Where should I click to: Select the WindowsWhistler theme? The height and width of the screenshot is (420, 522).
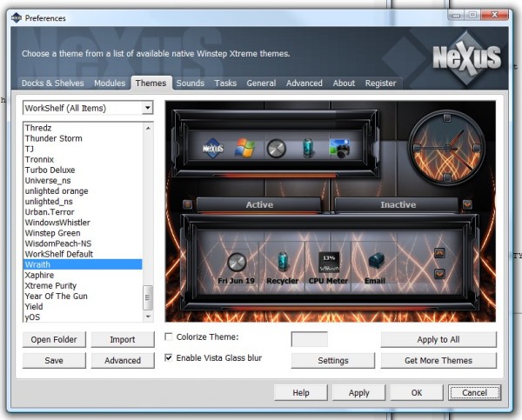(x=83, y=223)
